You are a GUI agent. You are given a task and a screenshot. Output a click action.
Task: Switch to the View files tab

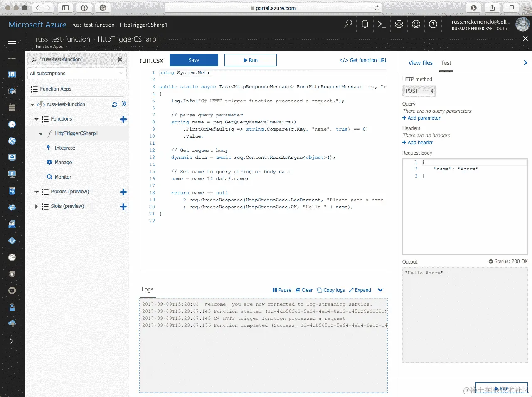click(420, 63)
